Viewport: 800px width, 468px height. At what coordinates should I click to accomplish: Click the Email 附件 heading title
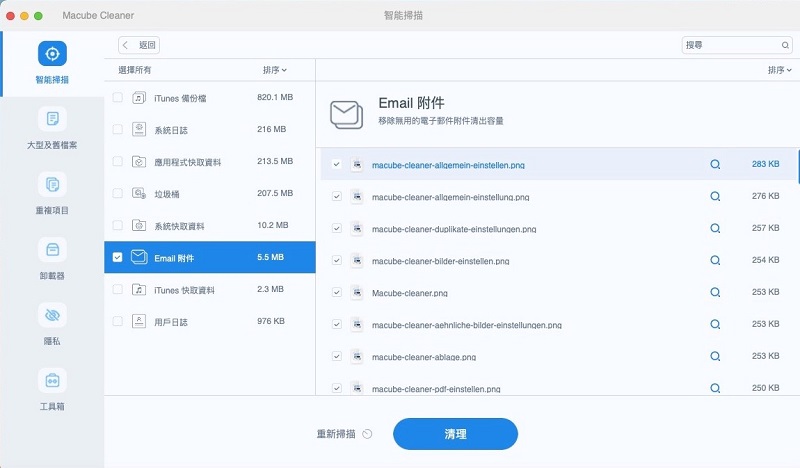pyautogui.click(x=411, y=103)
